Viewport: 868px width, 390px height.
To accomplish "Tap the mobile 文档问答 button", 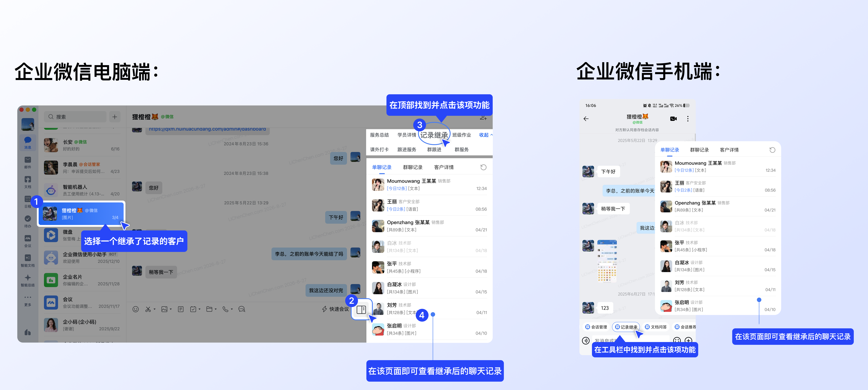I will (x=656, y=327).
